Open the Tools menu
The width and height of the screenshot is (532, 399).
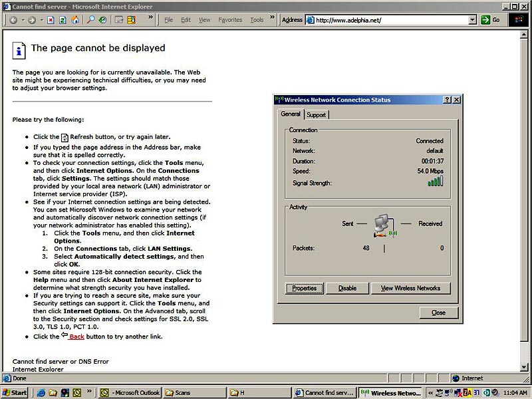[x=257, y=20]
